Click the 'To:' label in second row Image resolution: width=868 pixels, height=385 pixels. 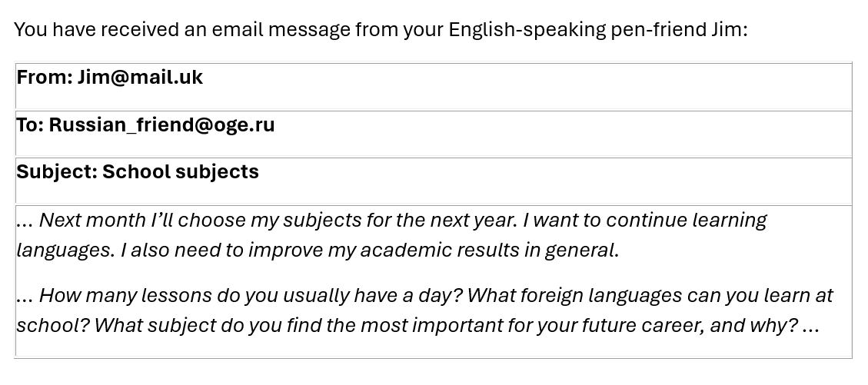click(x=30, y=125)
